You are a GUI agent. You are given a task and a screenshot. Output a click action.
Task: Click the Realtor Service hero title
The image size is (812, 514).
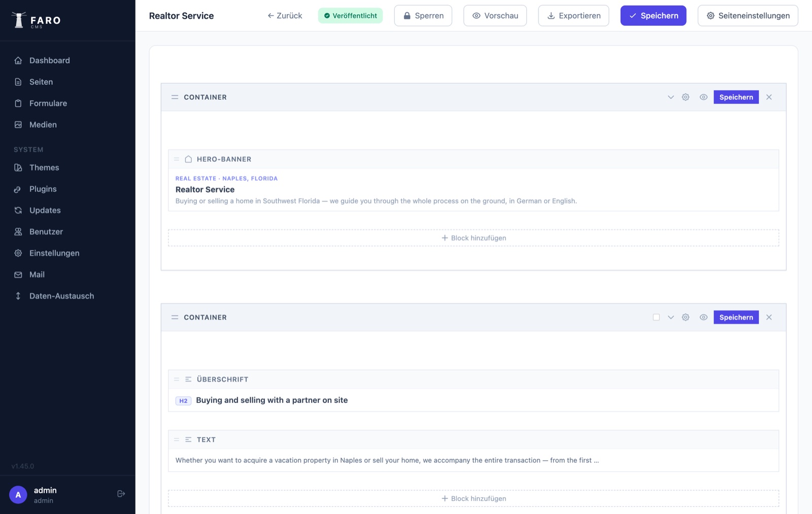[x=205, y=189]
